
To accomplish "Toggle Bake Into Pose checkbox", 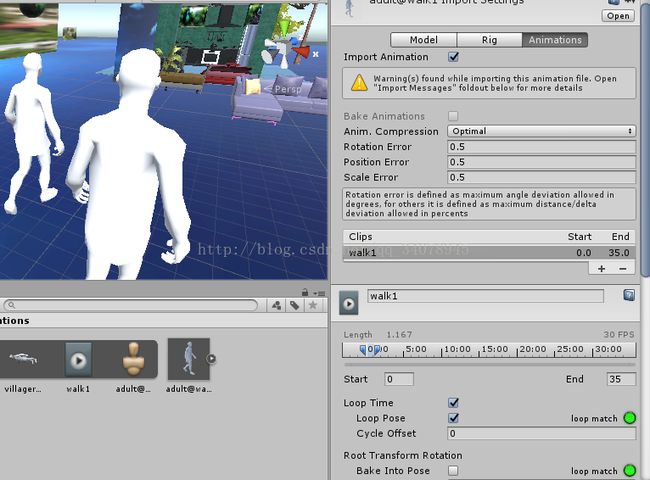I will [x=453, y=470].
